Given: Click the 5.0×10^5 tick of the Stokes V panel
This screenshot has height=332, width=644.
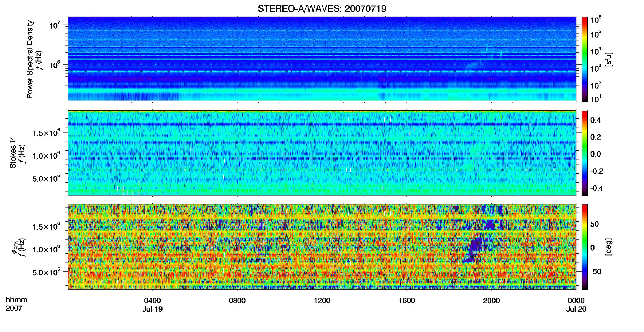Looking at the screenshot, I should (46, 178).
